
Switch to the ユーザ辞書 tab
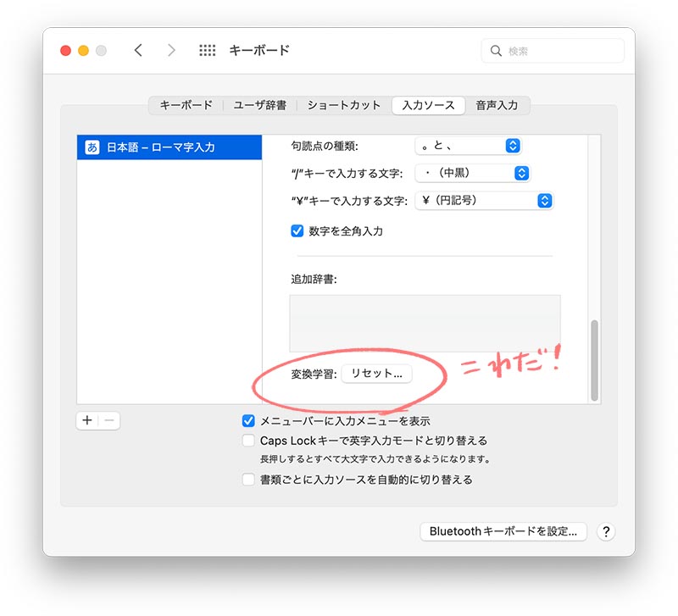tap(257, 106)
